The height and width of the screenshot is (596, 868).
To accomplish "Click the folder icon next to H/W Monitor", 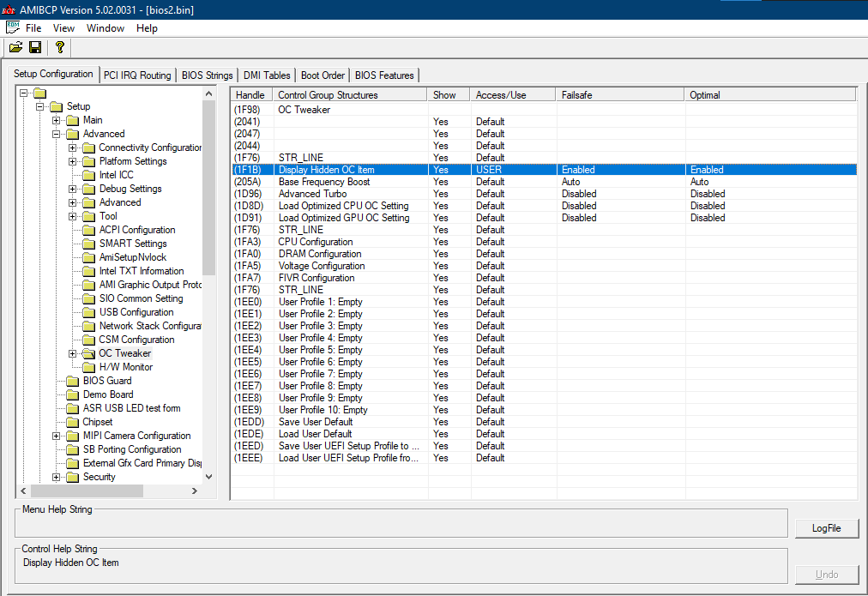I will pyautogui.click(x=89, y=367).
